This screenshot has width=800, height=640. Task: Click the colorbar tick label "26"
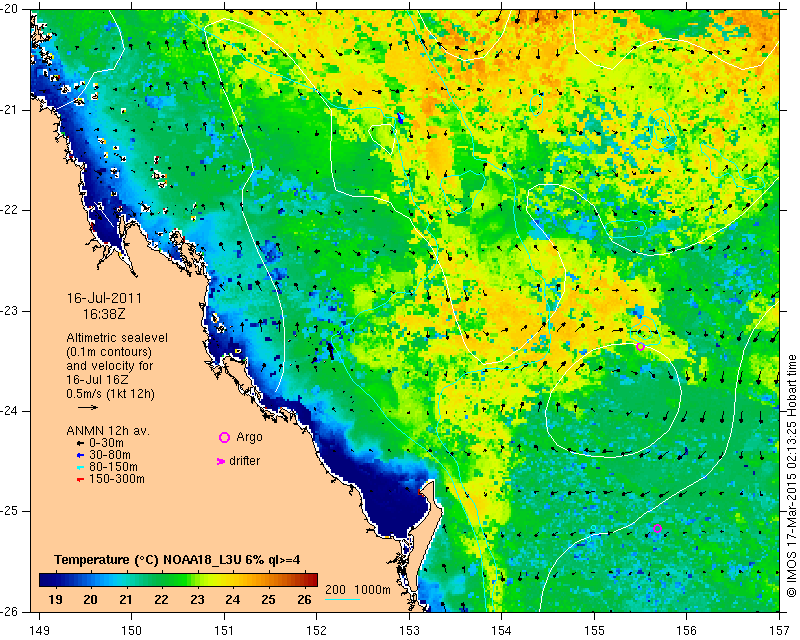[304, 599]
